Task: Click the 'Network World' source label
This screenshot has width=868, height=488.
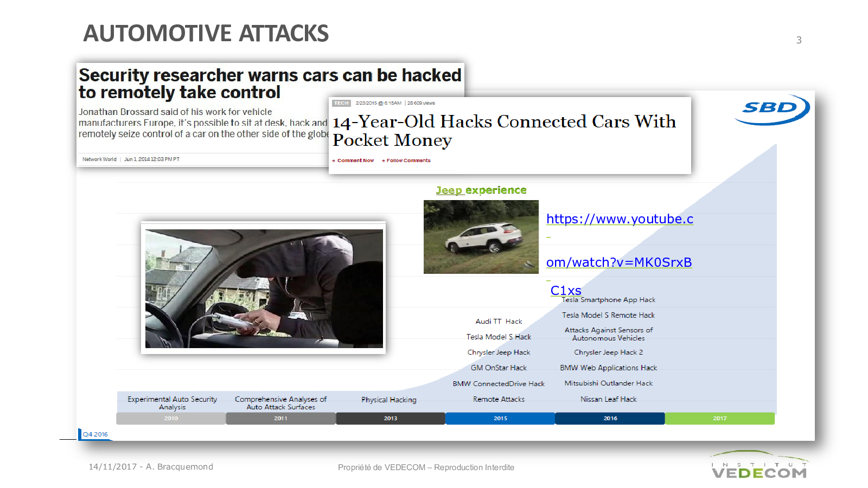Action: [99, 159]
